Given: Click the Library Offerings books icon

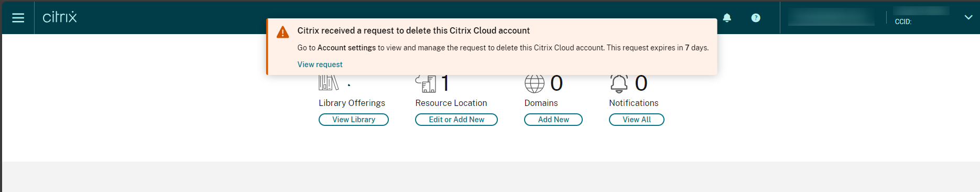Looking at the screenshot, I should 329,83.
